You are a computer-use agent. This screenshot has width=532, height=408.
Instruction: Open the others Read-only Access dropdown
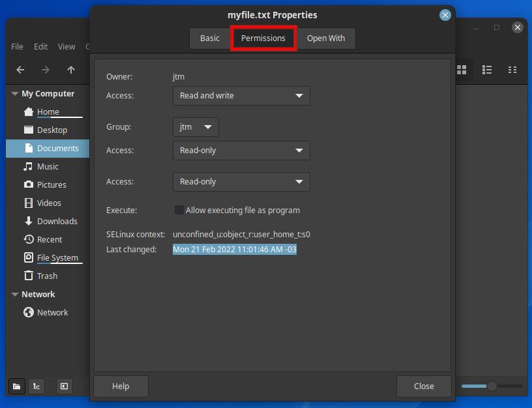tap(241, 181)
